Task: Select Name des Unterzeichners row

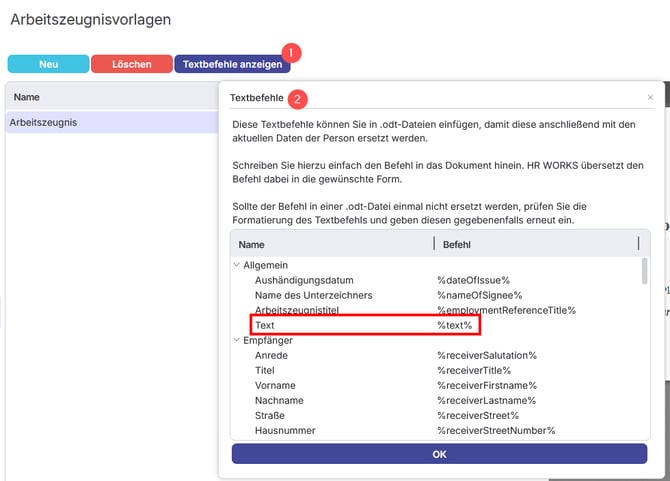Action: 313,295
